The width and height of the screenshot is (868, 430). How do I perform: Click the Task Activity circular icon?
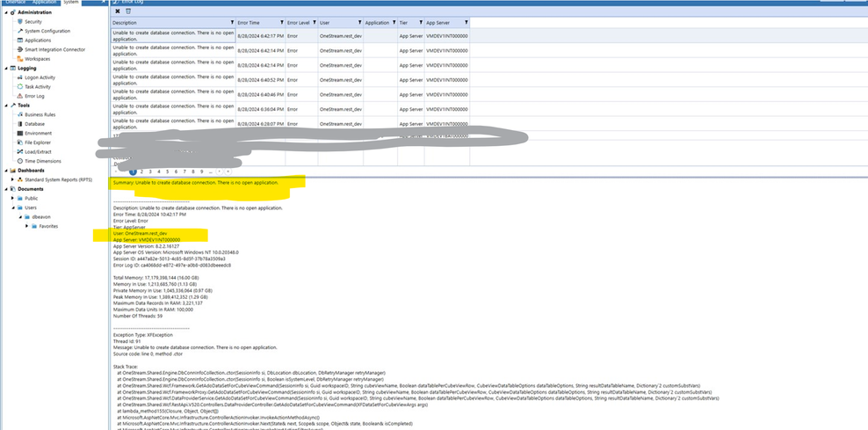[20, 87]
